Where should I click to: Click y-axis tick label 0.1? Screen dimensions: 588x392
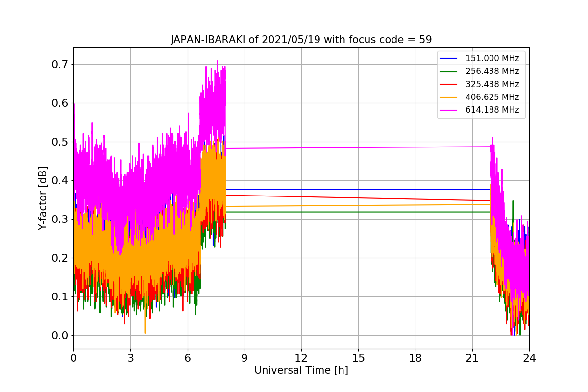click(x=60, y=297)
